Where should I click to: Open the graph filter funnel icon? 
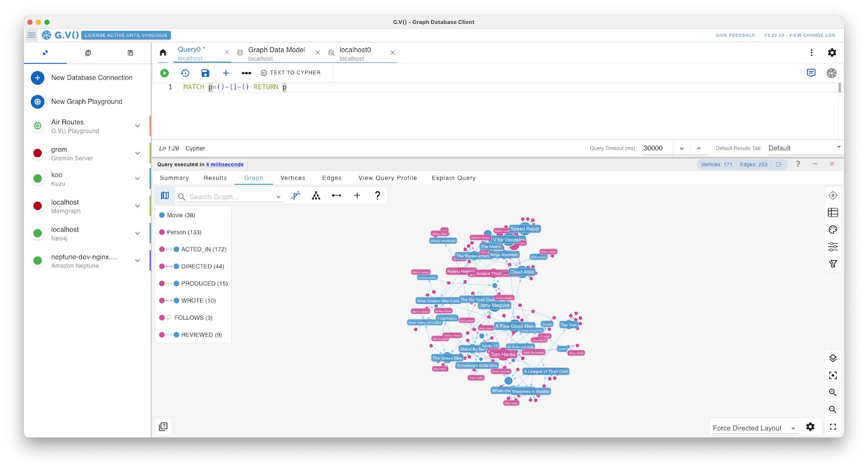tap(833, 264)
